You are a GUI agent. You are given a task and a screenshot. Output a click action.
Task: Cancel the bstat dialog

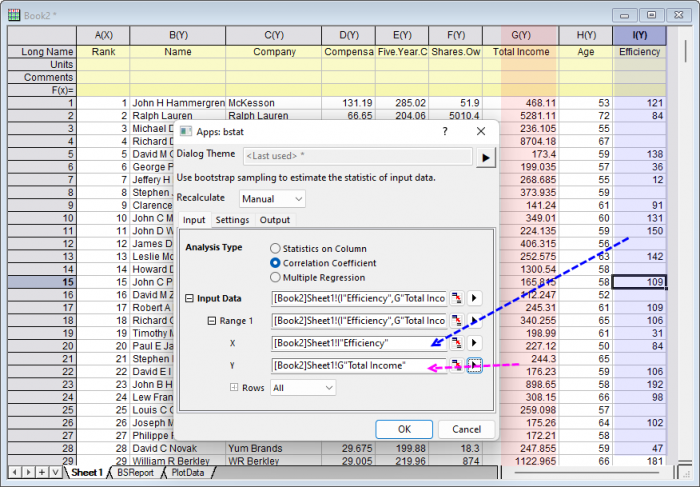tap(466, 428)
